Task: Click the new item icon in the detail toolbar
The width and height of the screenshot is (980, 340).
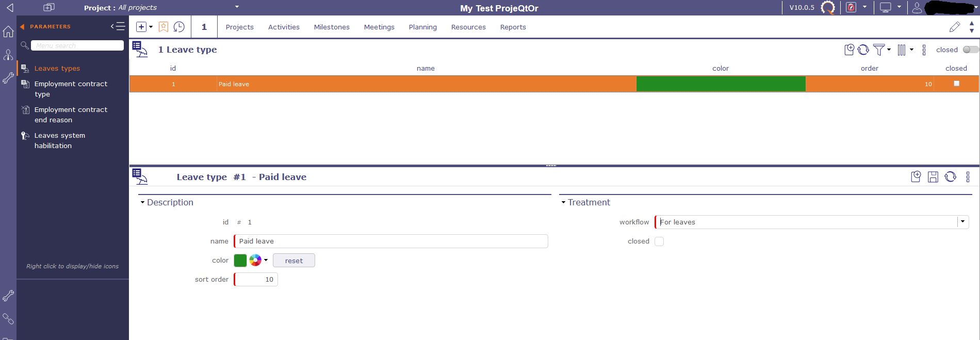Action: 916,177
